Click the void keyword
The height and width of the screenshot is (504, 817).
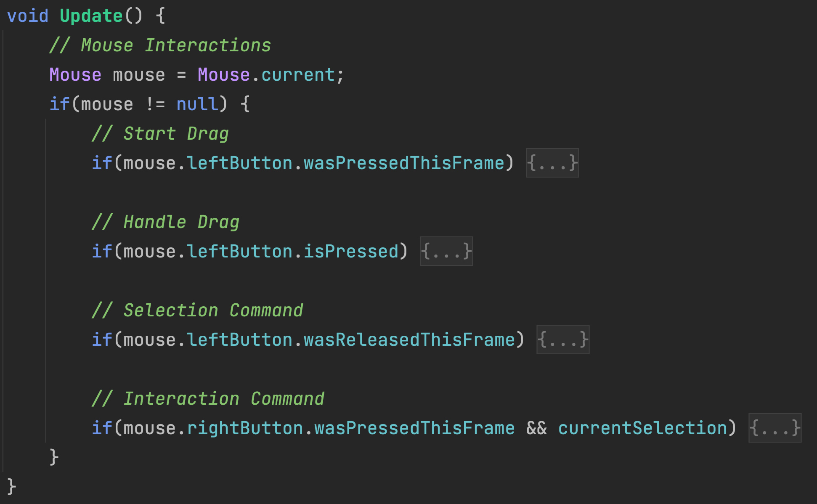click(28, 16)
